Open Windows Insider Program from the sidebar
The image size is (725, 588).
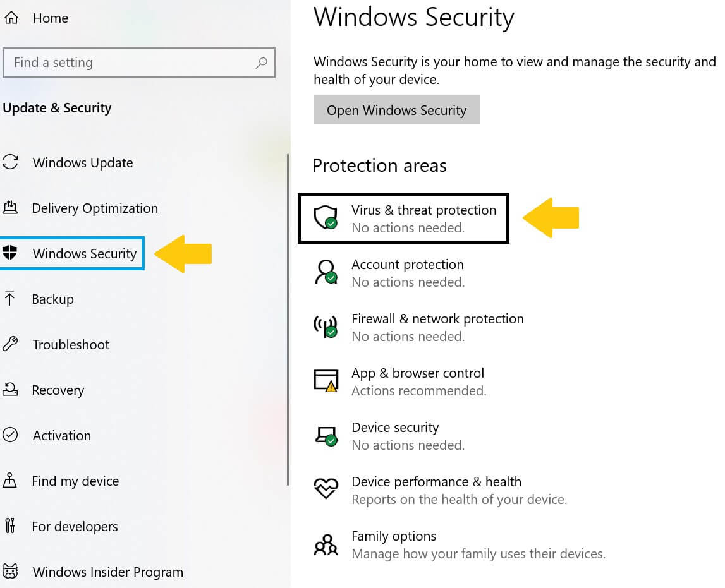click(107, 572)
